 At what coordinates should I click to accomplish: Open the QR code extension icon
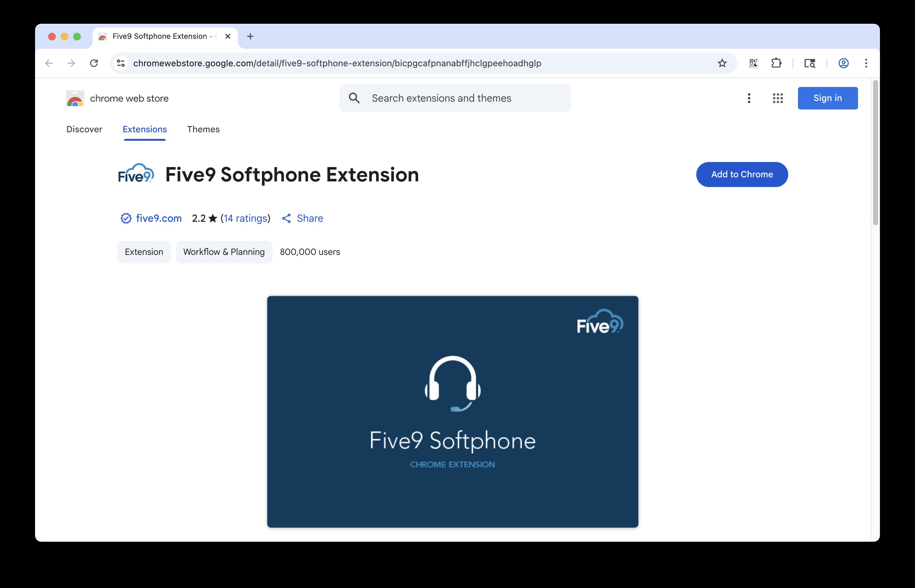click(x=754, y=63)
